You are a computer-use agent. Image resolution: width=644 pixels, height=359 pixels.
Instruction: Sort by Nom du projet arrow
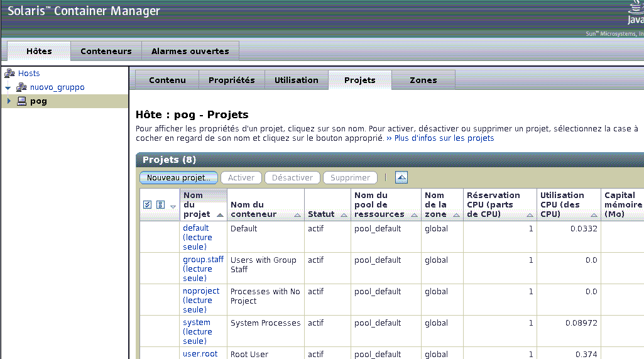click(x=220, y=215)
